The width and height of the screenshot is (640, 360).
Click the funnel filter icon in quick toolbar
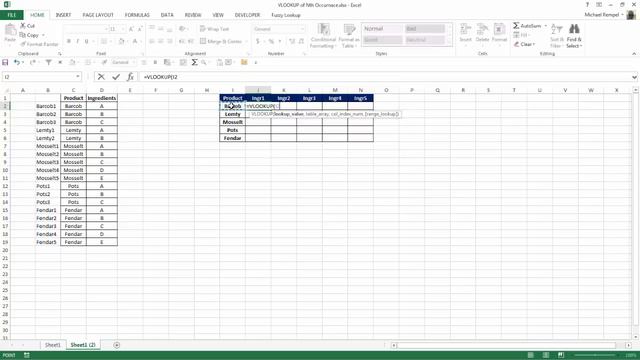(x=48, y=62)
